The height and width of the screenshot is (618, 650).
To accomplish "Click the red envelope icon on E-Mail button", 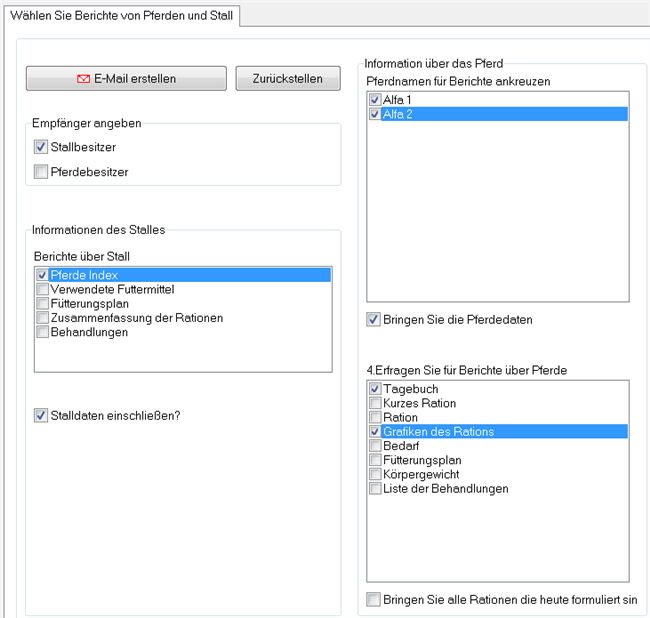I will pyautogui.click(x=83, y=79).
